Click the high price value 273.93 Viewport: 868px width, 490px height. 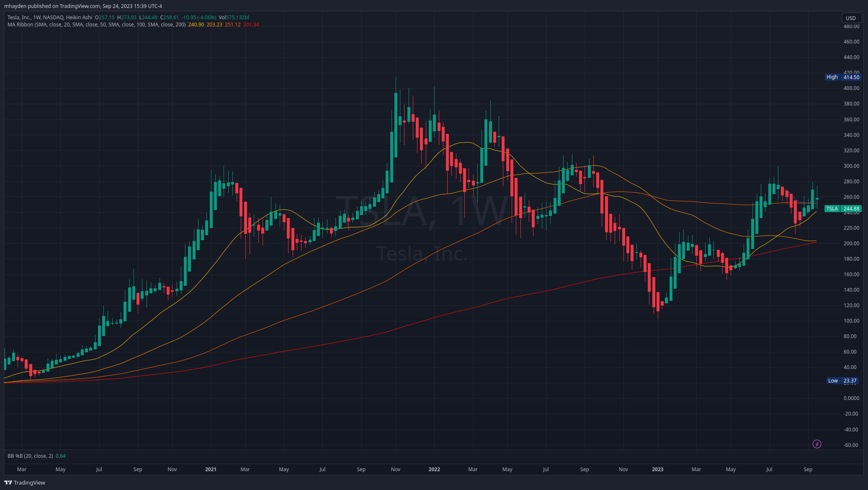(x=129, y=18)
